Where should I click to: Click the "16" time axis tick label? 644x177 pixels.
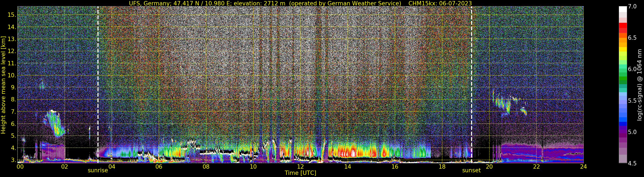[x=395, y=166]
